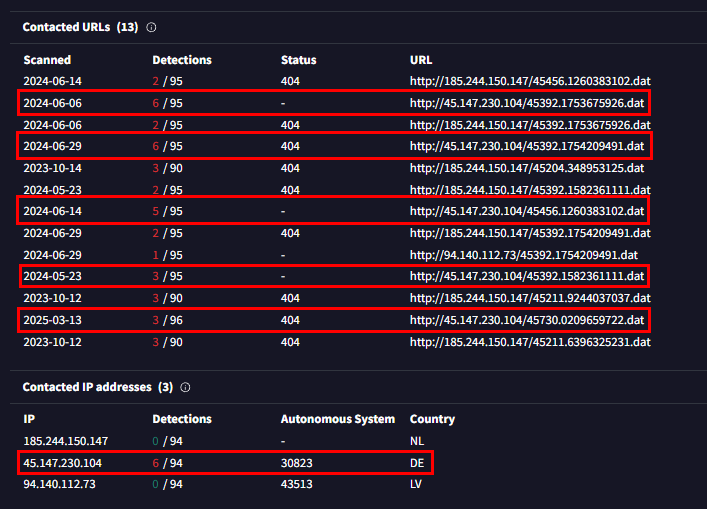
Task: Click the 94.140.112.73 URL link
Action: (523, 255)
